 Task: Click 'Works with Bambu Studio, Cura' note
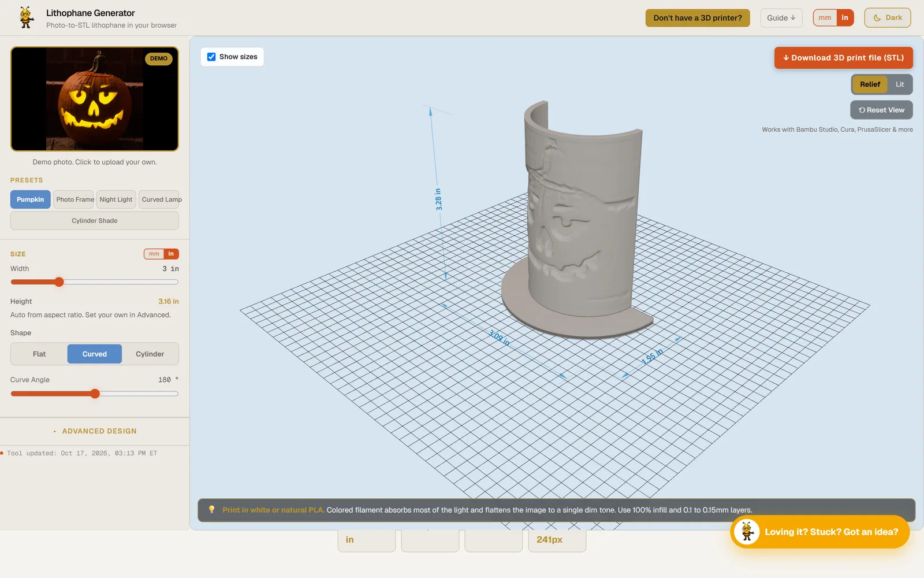tap(837, 129)
